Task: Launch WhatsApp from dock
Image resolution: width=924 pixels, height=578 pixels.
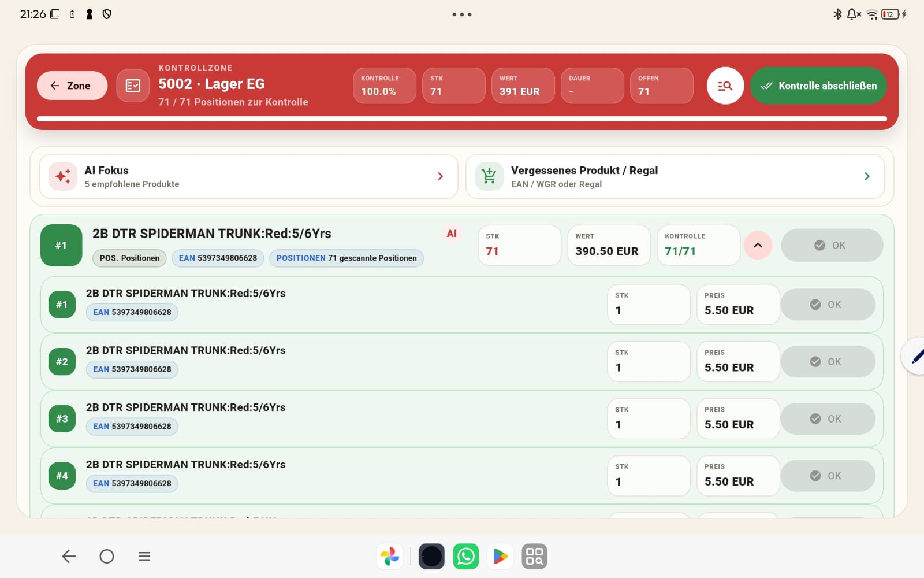Action: click(466, 557)
